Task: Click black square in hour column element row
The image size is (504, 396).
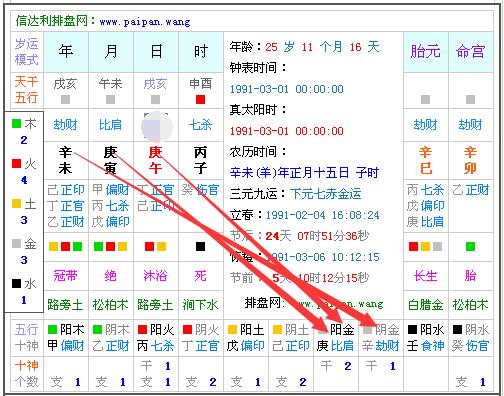Action: (200, 246)
